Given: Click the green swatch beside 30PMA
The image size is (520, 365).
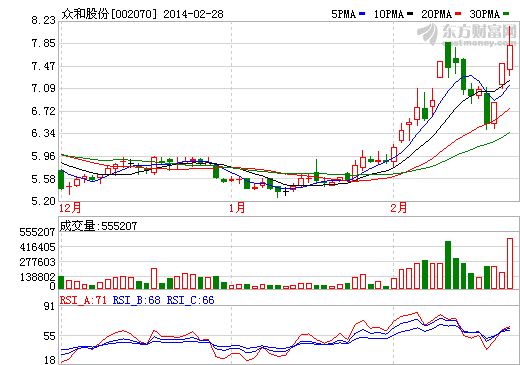Looking at the screenshot, I should (x=506, y=14).
